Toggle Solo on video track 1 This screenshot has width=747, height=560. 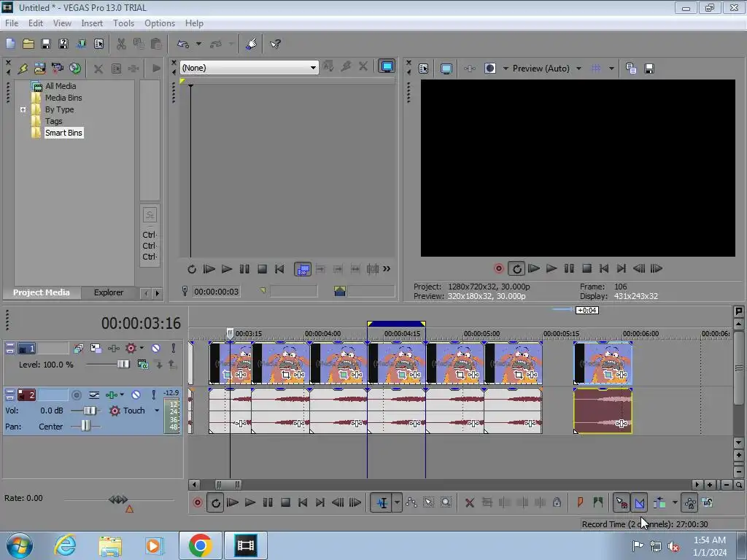[x=174, y=349]
